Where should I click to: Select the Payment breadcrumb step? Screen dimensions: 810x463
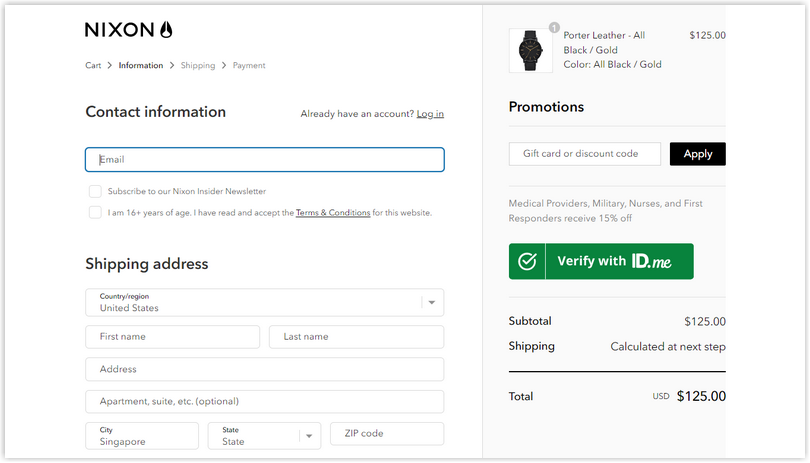pos(249,66)
